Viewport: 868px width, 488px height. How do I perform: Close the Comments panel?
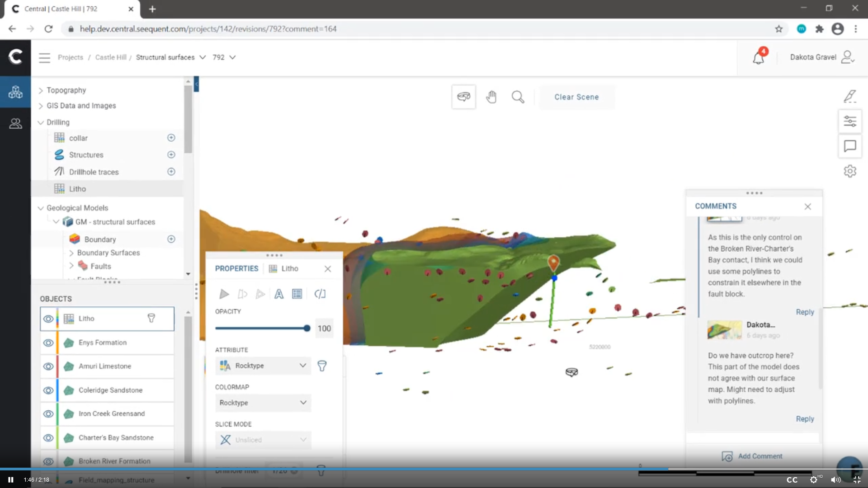808,206
